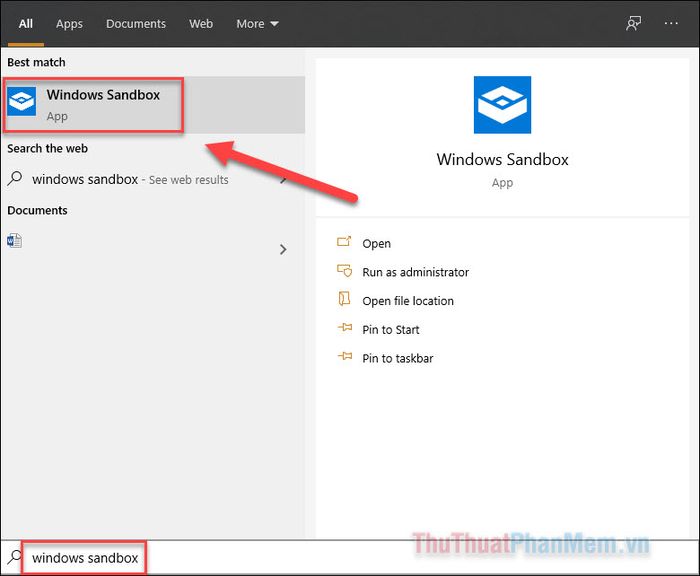The width and height of the screenshot is (700, 576).
Task: Open Windows Sandbox best match result
Action: [154, 105]
